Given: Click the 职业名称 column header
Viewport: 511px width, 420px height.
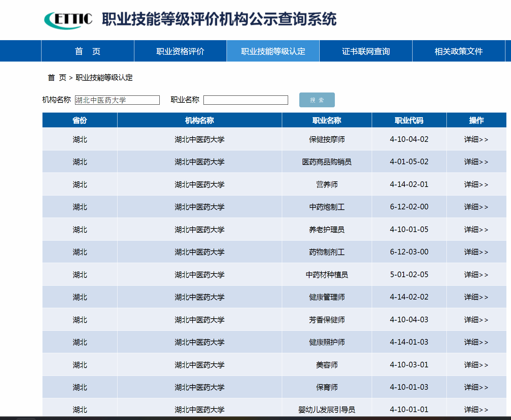Looking at the screenshot, I should 327,120.
